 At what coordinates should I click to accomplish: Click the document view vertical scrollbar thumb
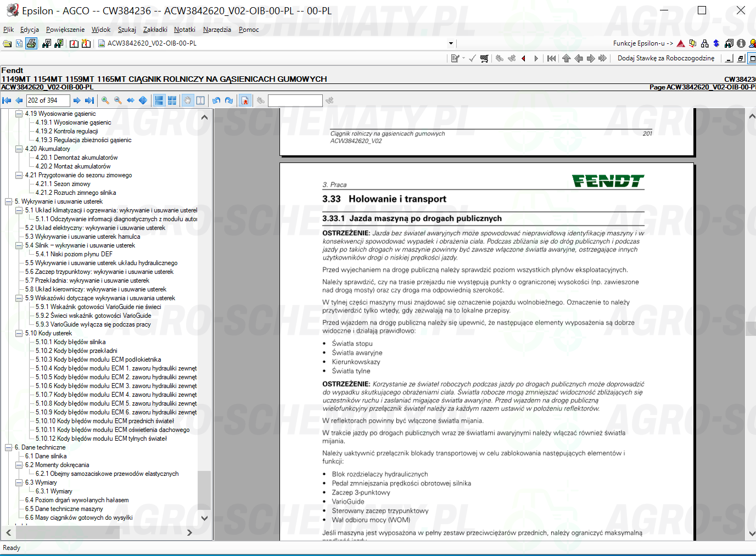coord(752,328)
